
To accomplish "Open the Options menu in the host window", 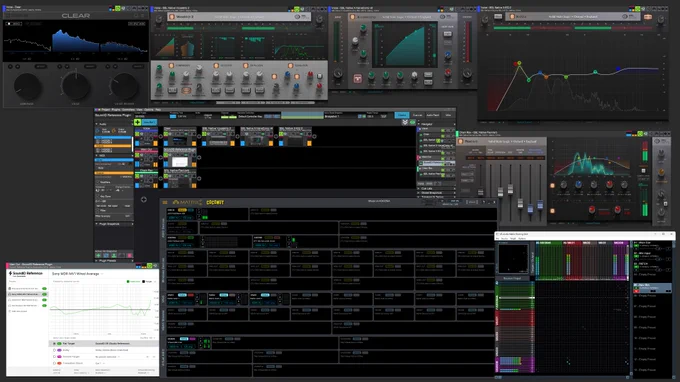I will [149, 110].
